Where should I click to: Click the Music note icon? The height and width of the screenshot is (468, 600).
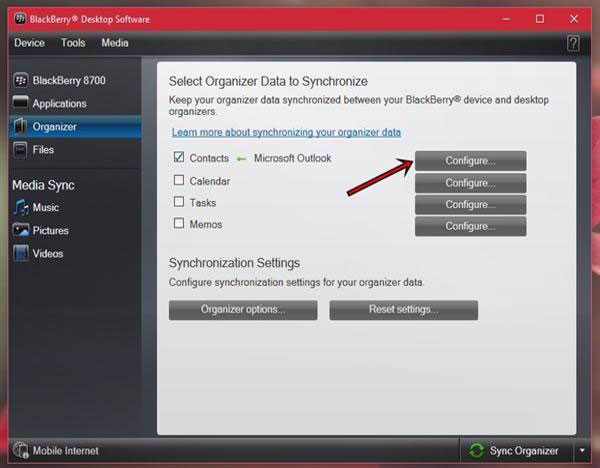[21, 207]
